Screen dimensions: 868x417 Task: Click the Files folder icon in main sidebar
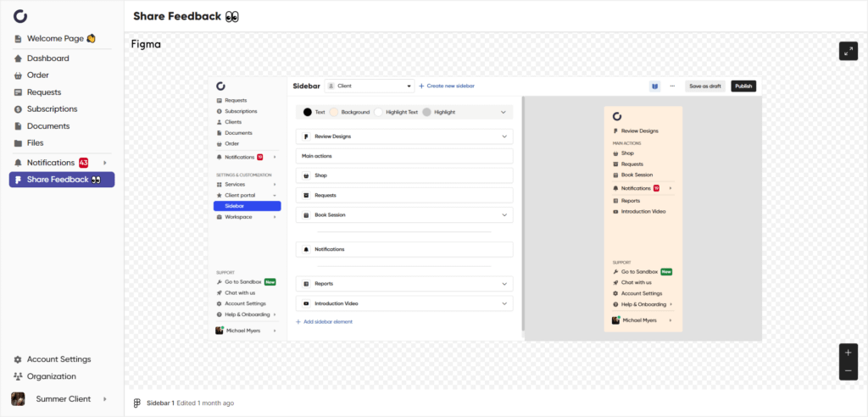click(x=19, y=143)
